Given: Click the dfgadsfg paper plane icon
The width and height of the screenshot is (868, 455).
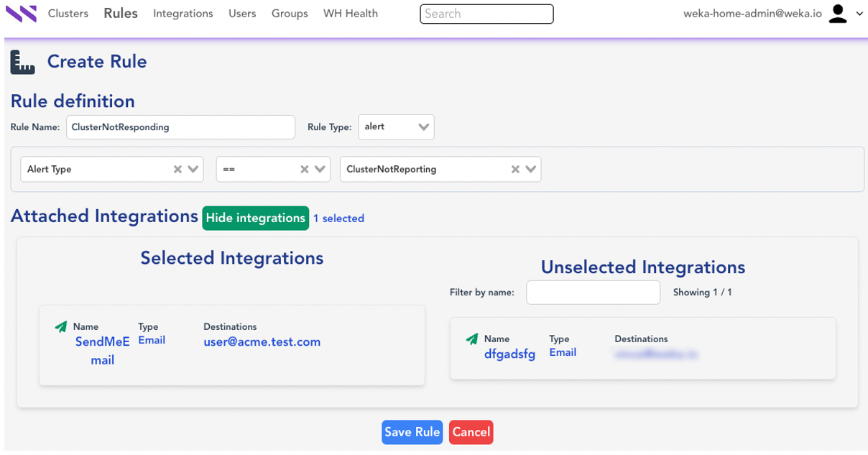Looking at the screenshot, I should click(x=472, y=339).
